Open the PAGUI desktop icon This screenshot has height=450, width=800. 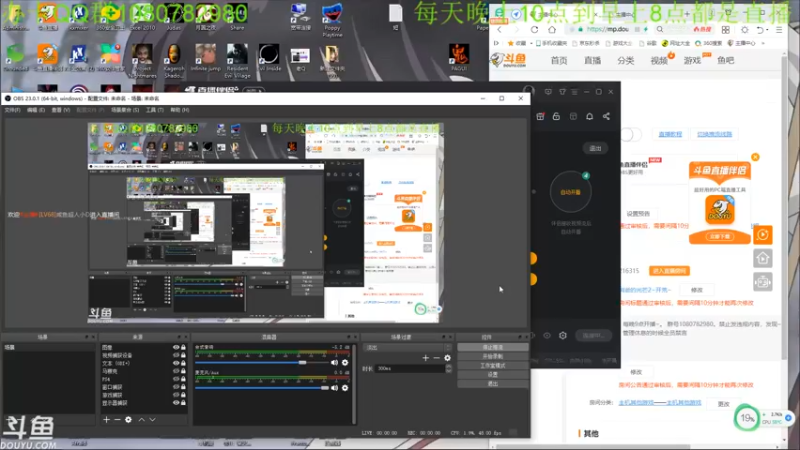tap(459, 57)
